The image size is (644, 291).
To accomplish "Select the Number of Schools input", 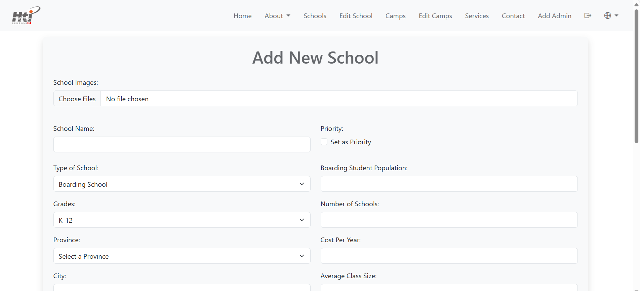I will pos(449,220).
